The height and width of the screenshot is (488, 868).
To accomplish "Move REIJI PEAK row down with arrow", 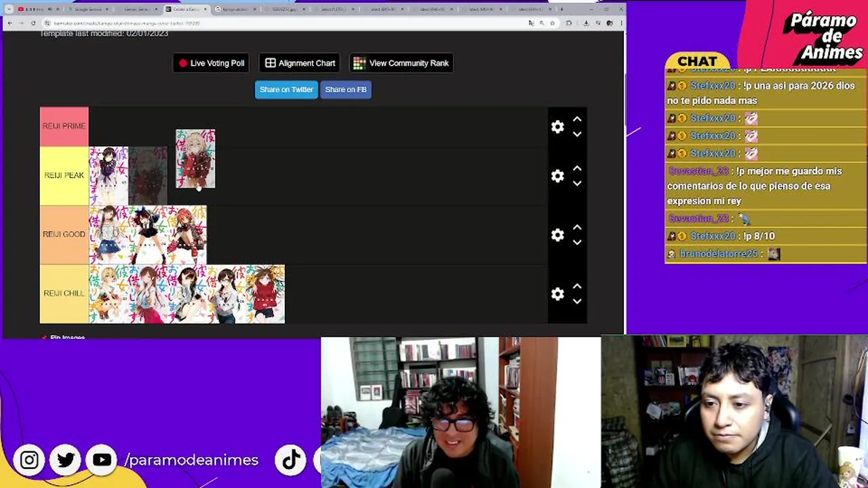I will (577, 184).
